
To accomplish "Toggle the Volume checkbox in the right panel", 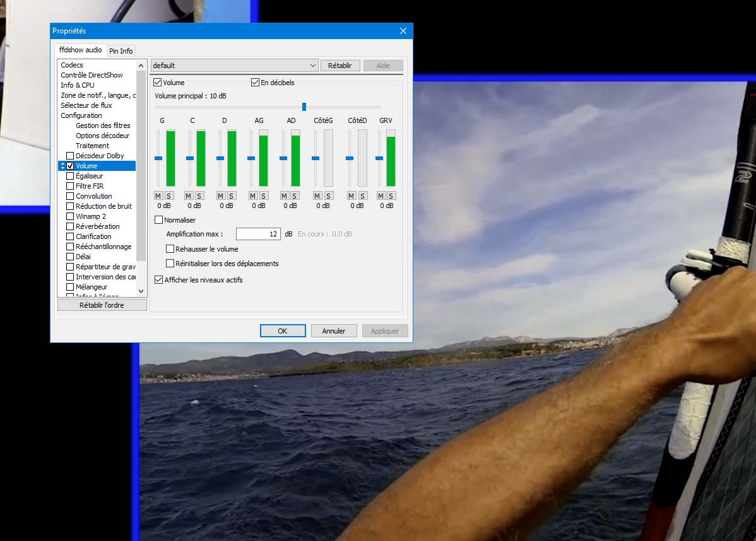I will [158, 83].
